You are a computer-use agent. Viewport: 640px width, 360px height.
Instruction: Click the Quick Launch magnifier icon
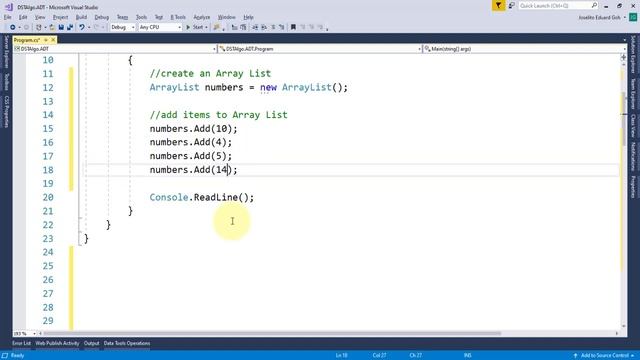[594, 5]
